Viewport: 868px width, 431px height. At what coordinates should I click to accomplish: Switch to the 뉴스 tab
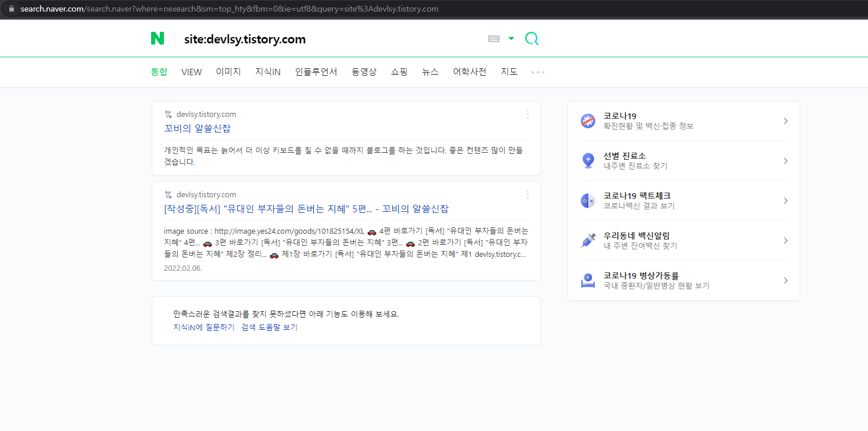(430, 72)
